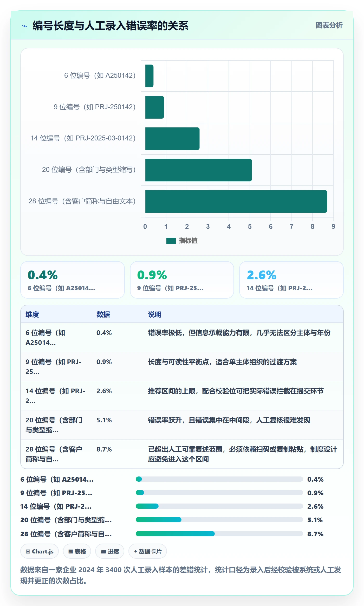The image size is (364, 606).
Task: Click the axis label 28 位编号（含客户简称与自由文本）
Action: pos(82,201)
